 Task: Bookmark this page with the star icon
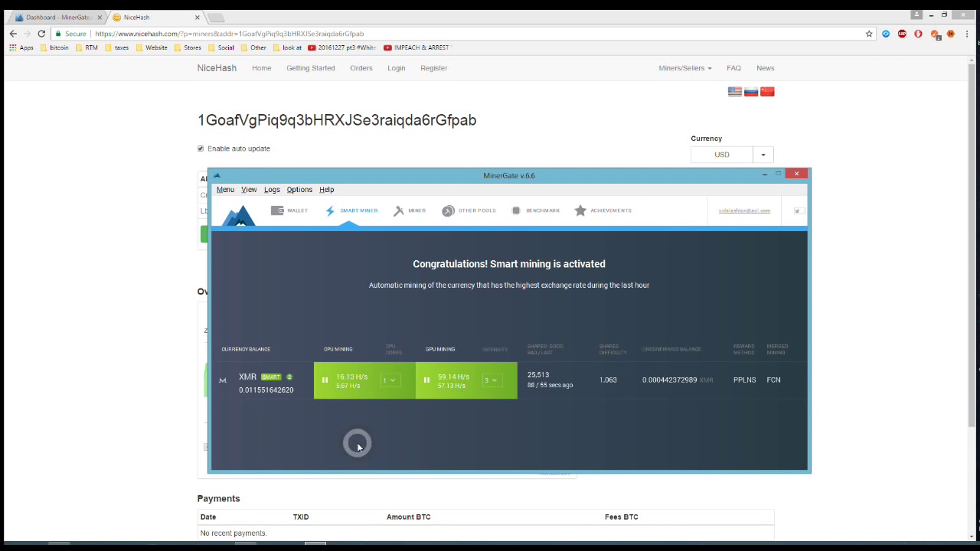869,34
